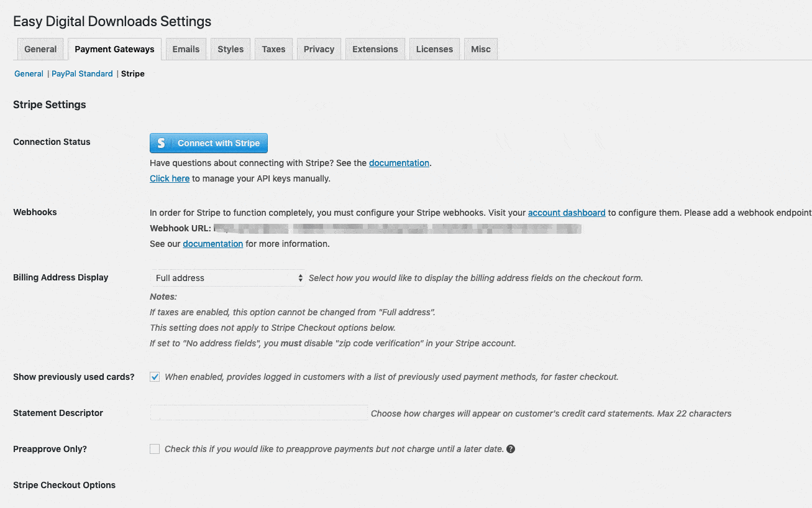Screen dimensions: 812x508
Task: Click the Connect with Stripe button
Action: [209, 143]
